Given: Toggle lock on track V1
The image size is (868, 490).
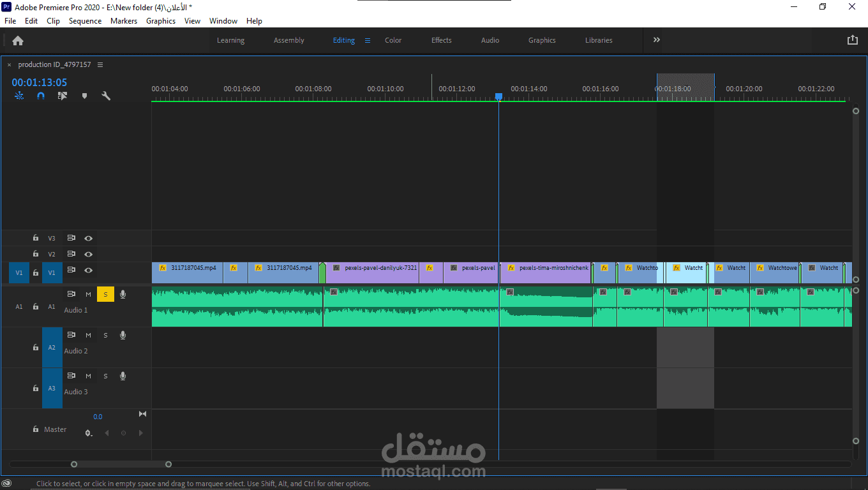Looking at the screenshot, I should (36, 272).
